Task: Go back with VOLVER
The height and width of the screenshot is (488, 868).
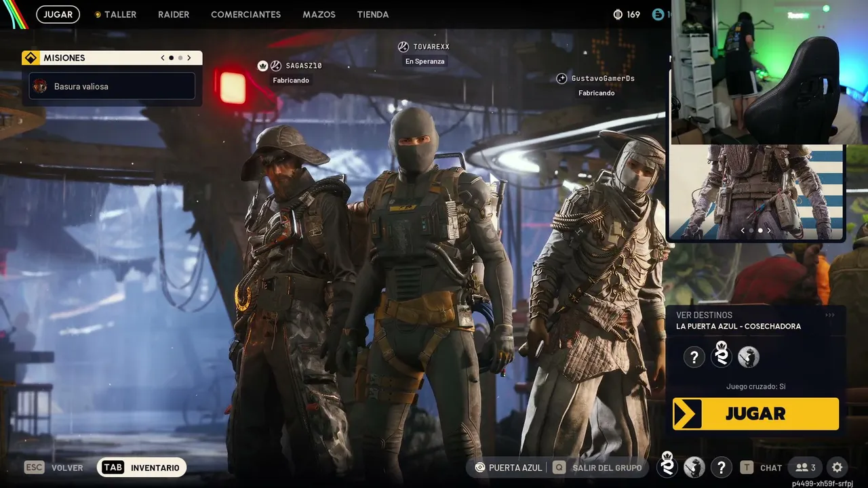Action: [x=67, y=468]
